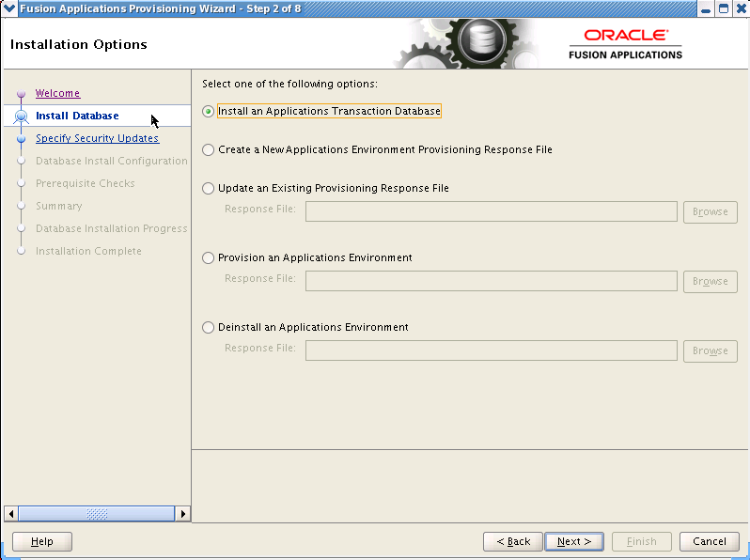Open the window menu icon in title bar

click(9, 8)
